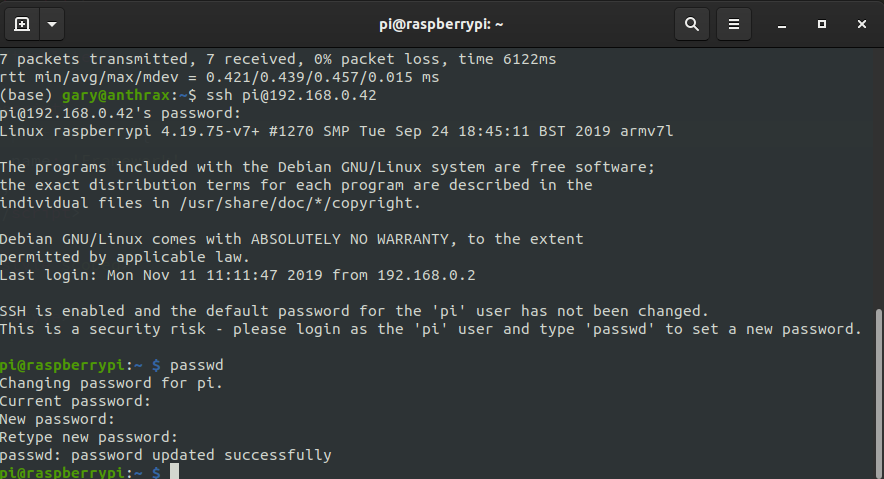Open a new terminal tab
Viewport: 884px width, 479px height.
(22, 24)
